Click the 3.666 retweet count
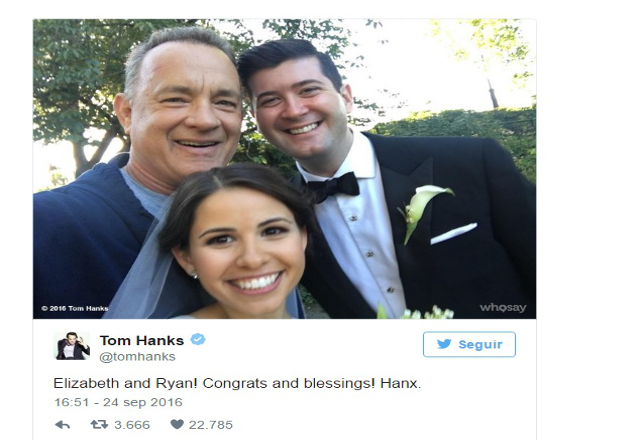The image size is (640, 440). click(x=132, y=425)
